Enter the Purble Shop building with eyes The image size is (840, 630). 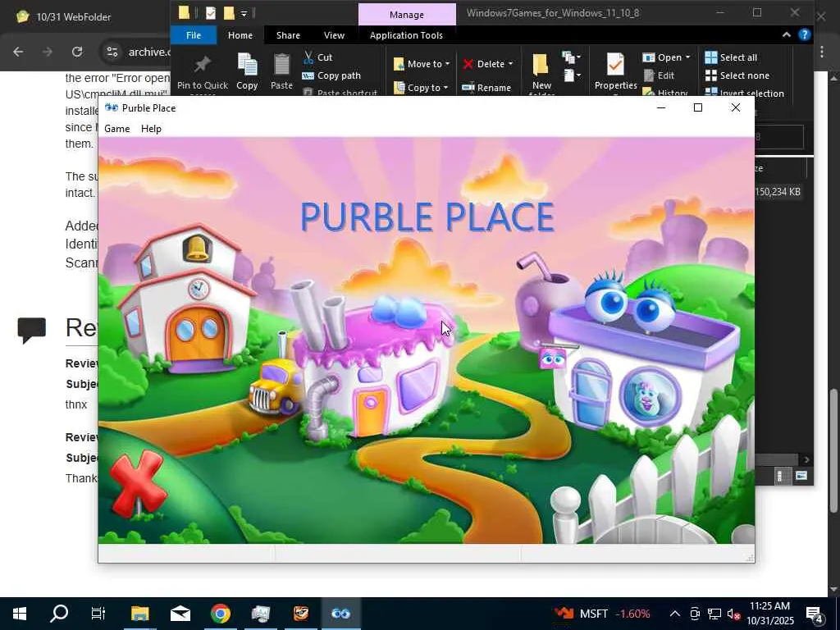[x=643, y=354]
